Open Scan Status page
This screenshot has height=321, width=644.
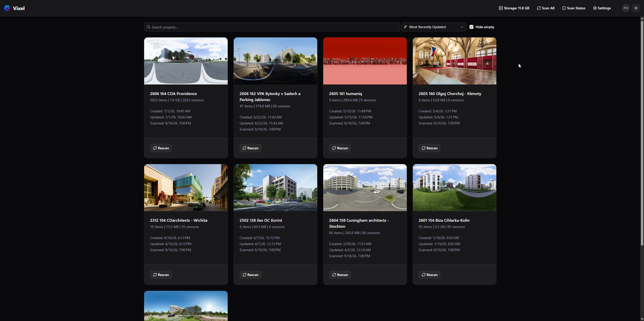pyautogui.click(x=574, y=8)
